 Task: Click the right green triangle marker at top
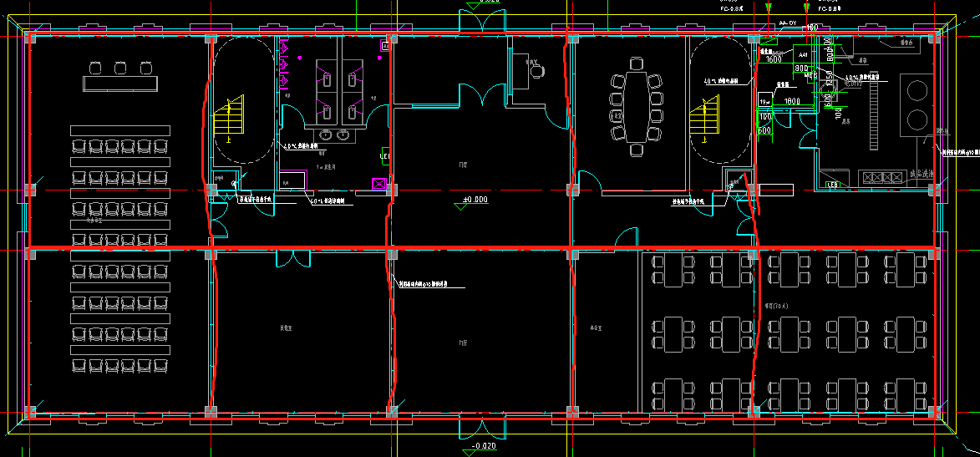(805, 8)
